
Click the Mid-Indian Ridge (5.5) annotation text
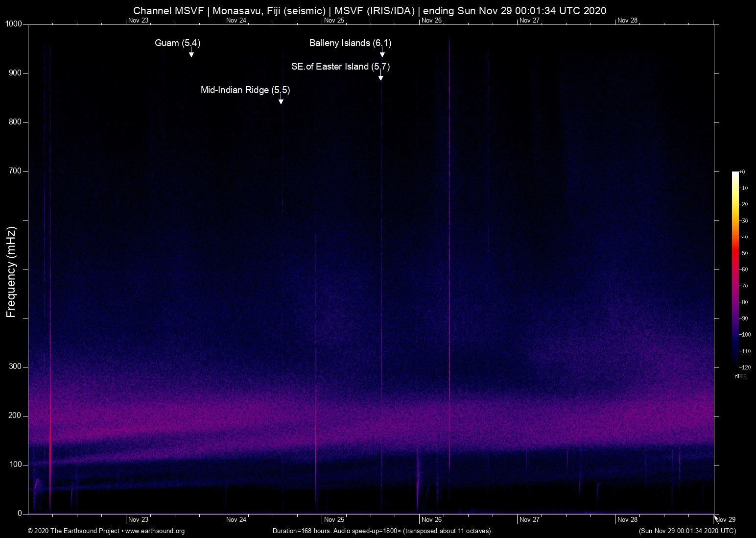pos(245,90)
